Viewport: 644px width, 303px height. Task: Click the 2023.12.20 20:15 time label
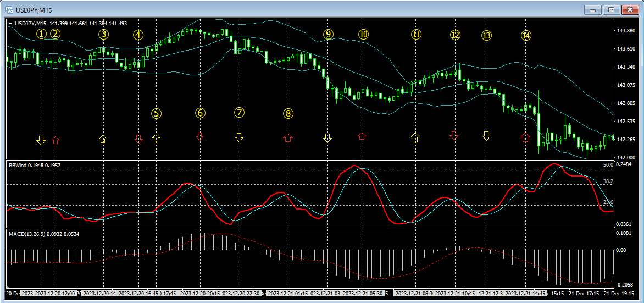pyautogui.click(x=201, y=294)
